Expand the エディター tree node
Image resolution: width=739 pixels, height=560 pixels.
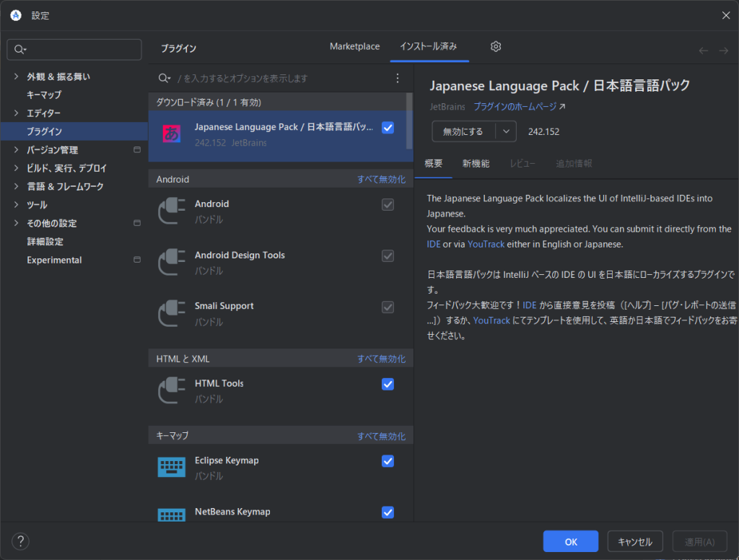click(x=17, y=113)
